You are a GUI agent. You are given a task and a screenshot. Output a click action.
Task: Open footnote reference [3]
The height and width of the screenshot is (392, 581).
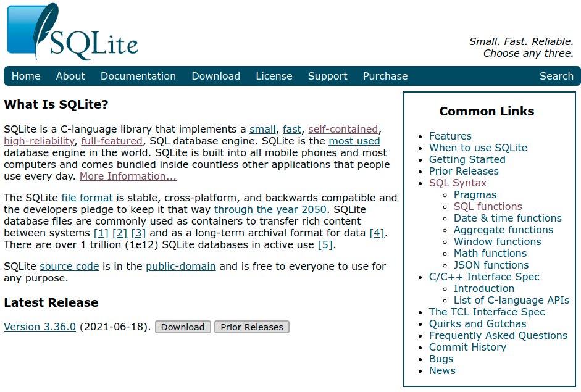[x=138, y=233]
